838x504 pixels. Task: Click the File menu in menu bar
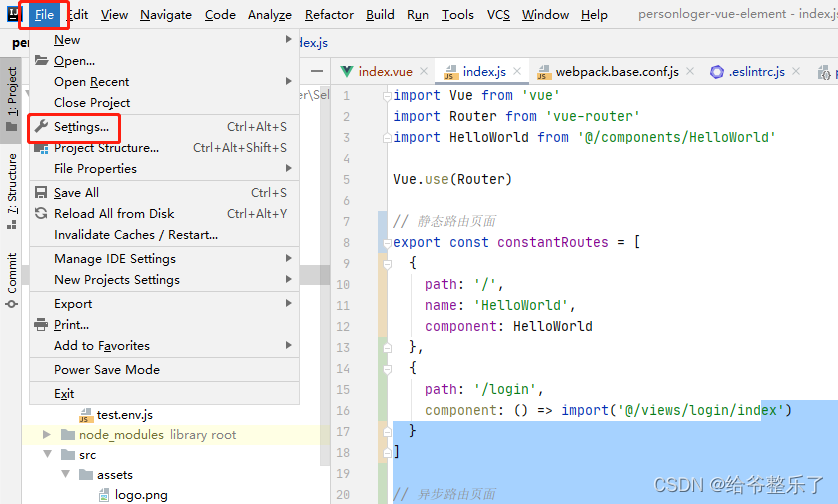pyautogui.click(x=44, y=14)
